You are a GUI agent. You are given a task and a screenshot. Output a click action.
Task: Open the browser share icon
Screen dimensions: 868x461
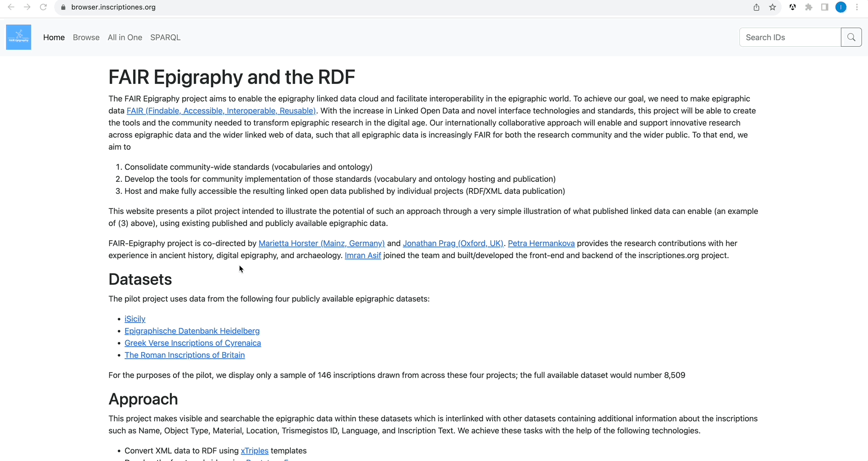pyautogui.click(x=756, y=7)
